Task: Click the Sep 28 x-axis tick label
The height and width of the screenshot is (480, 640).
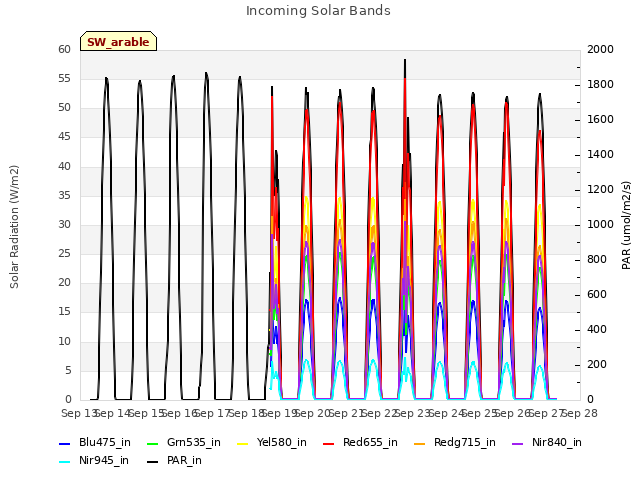Action: 580,413
